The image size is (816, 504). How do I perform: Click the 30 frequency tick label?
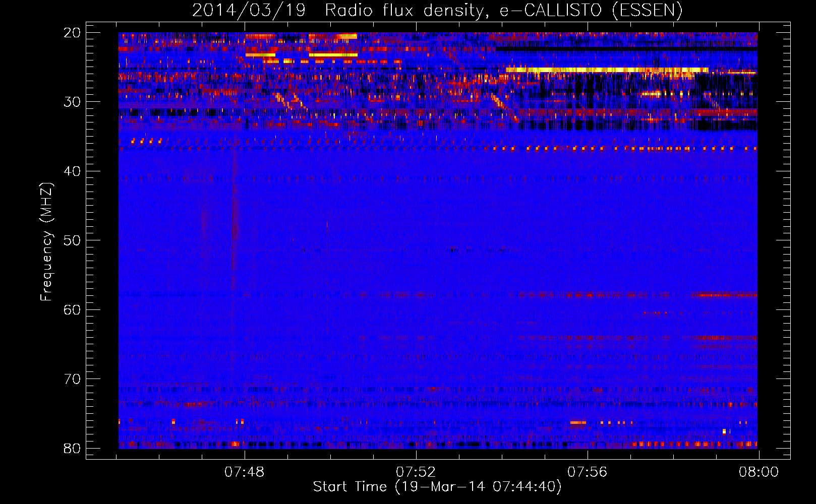point(72,102)
